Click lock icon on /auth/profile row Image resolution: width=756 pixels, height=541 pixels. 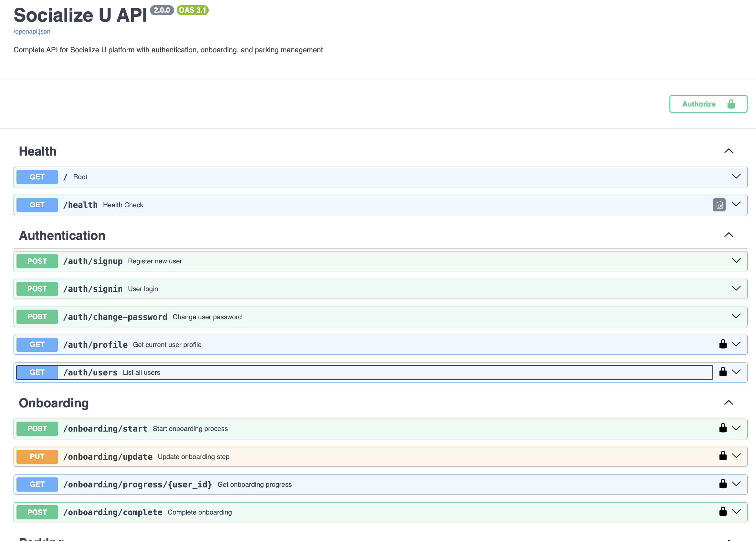(x=723, y=344)
